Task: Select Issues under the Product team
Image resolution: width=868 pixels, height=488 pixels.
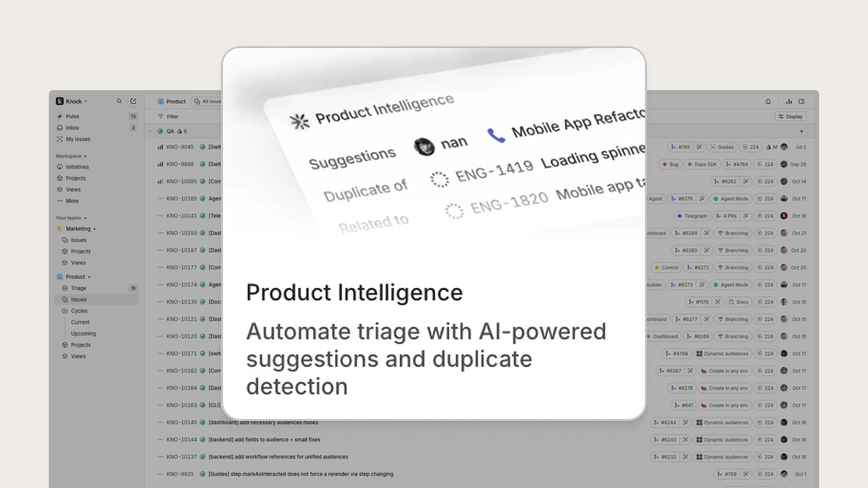Action: coord(79,299)
